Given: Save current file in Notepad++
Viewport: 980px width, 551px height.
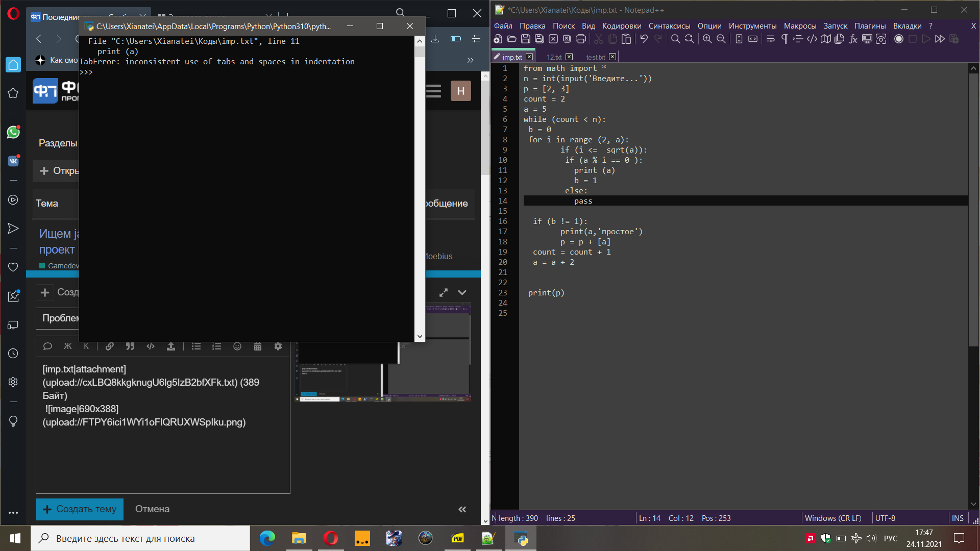Looking at the screenshot, I should [x=526, y=39].
